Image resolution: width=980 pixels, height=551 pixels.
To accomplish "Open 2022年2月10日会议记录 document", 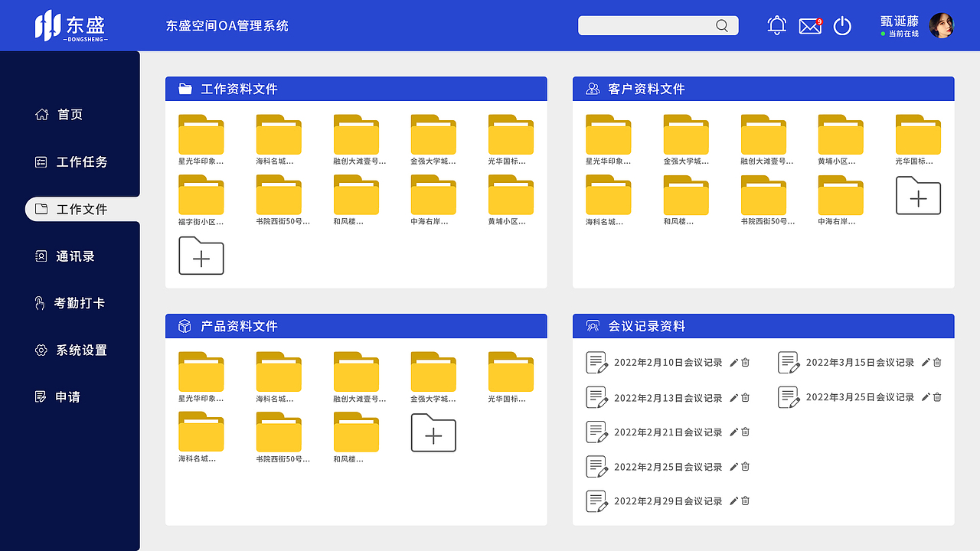I will tap(655, 363).
